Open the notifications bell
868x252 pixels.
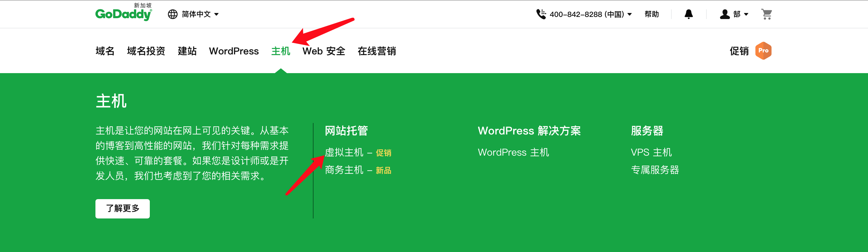688,14
